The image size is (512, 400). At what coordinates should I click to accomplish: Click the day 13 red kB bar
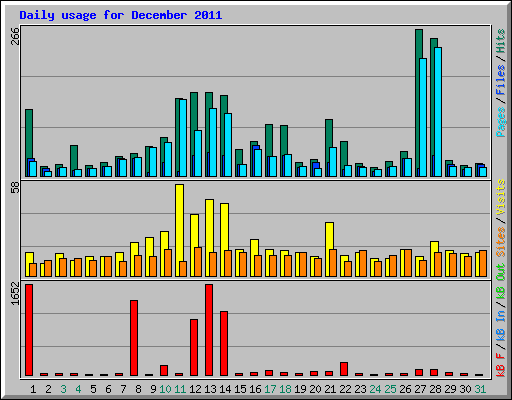209,330
